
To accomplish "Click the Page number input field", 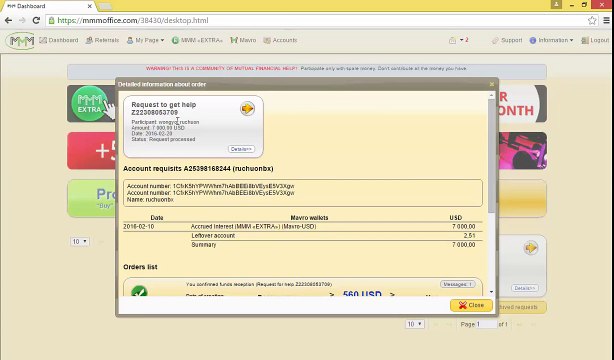I will coord(487,324).
